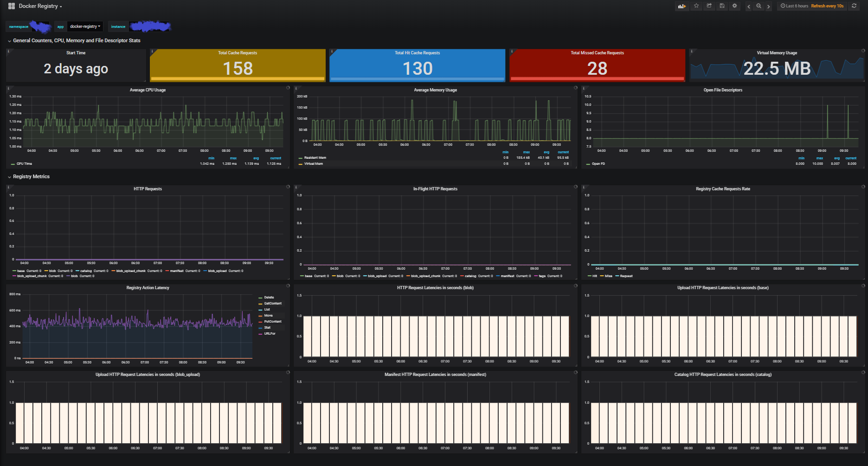Open the Registry Cache Requests Rate panel menu
Image resolution: width=868 pixels, height=466 pixels.
pos(723,189)
